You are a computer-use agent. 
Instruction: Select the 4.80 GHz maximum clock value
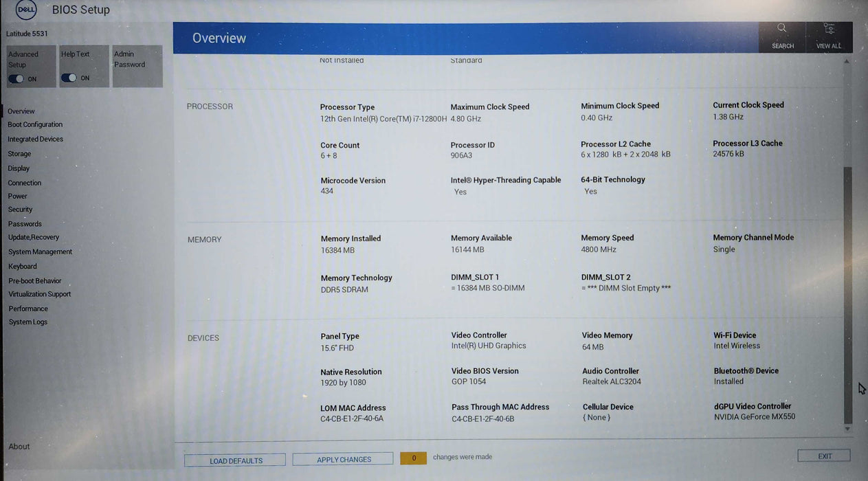click(466, 118)
